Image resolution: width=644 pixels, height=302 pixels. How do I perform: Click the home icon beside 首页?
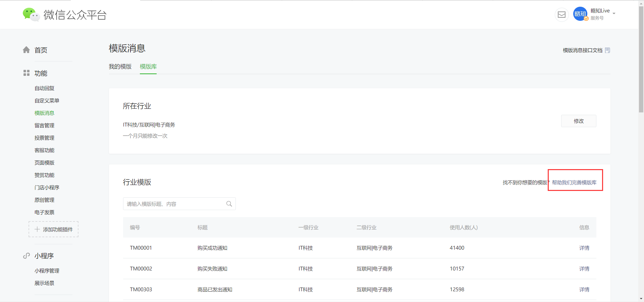coord(26,50)
